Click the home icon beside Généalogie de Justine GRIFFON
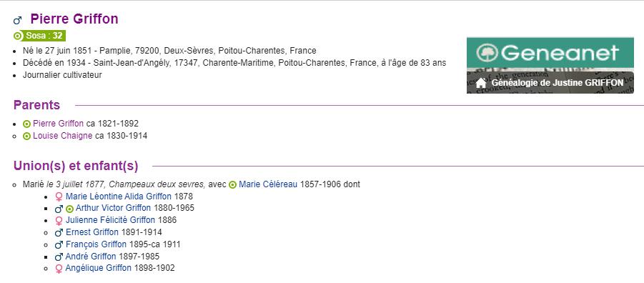The image size is (644, 283). pos(481,83)
